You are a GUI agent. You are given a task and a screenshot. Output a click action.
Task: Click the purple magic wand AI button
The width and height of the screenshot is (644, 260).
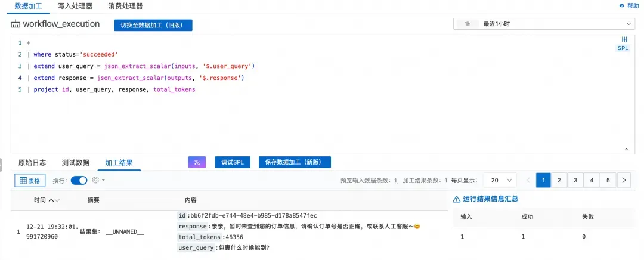(197, 162)
